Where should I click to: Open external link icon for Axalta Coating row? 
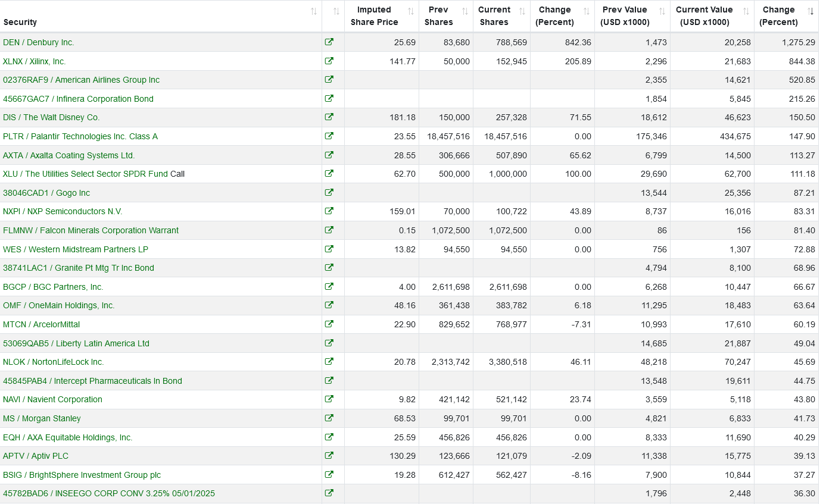329,155
